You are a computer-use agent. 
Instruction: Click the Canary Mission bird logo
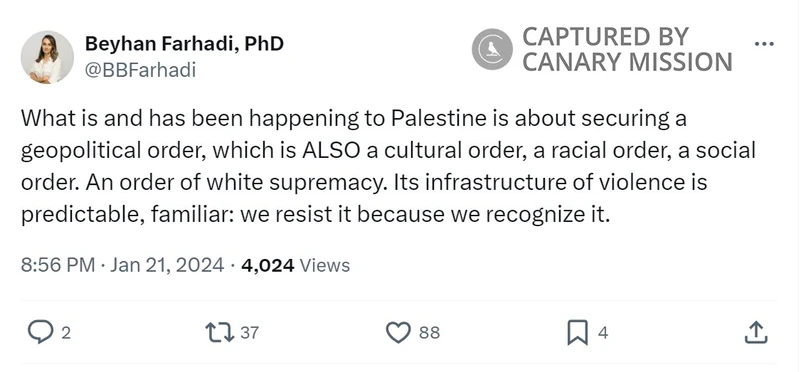click(492, 49)
